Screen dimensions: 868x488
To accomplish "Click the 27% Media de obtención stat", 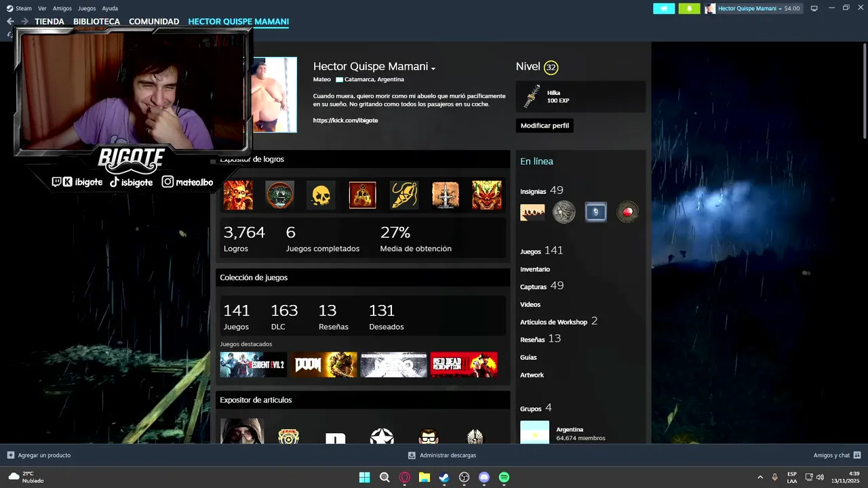I will (x=416, y=239).
